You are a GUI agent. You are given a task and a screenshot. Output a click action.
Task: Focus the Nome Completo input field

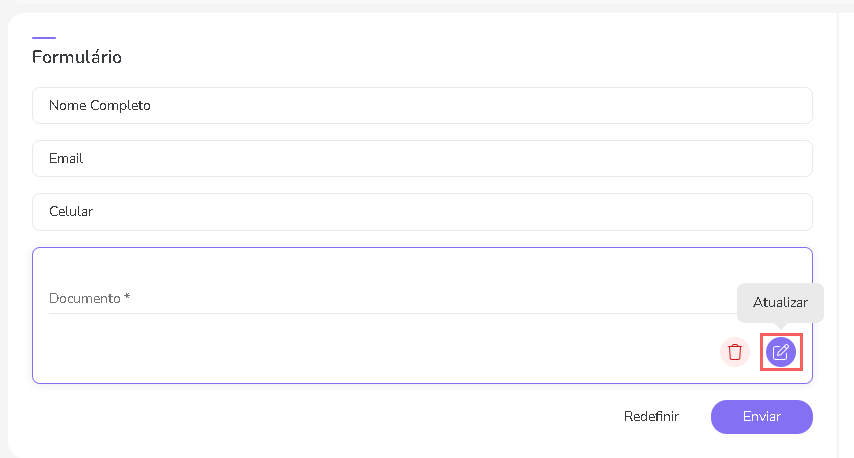click(422, 106)
